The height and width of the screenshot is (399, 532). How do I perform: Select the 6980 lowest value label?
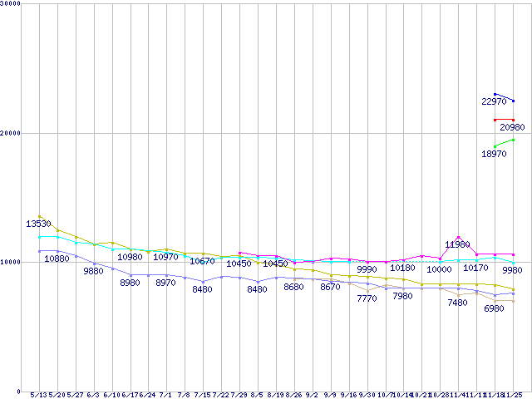coord(494,308)
